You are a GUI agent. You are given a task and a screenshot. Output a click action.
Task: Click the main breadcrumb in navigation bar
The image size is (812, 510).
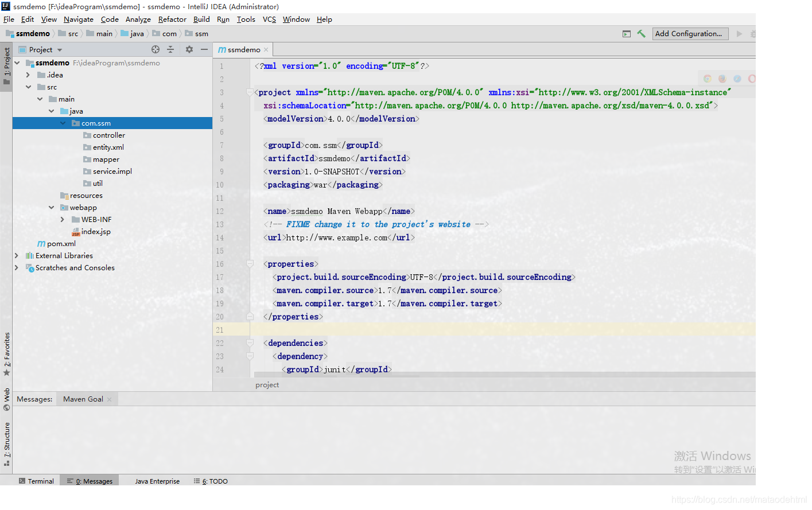click(x=99, y=34)
